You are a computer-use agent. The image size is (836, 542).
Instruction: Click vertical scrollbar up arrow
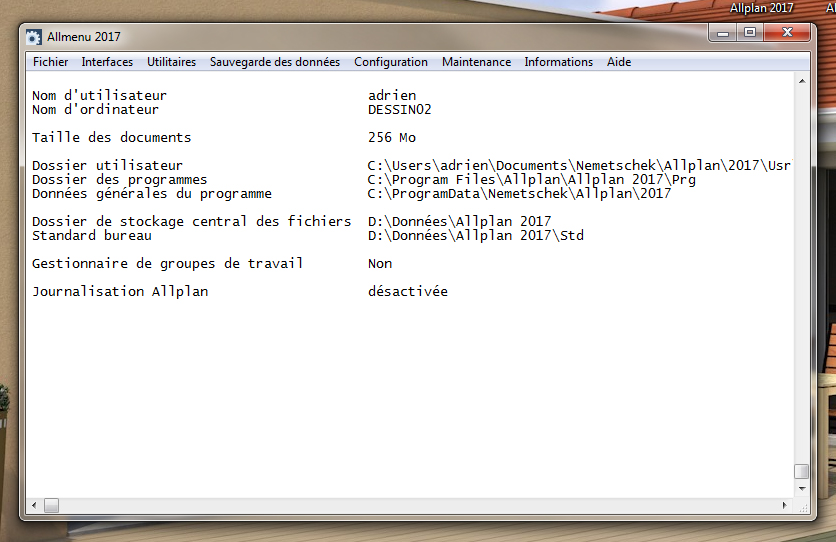802,81
